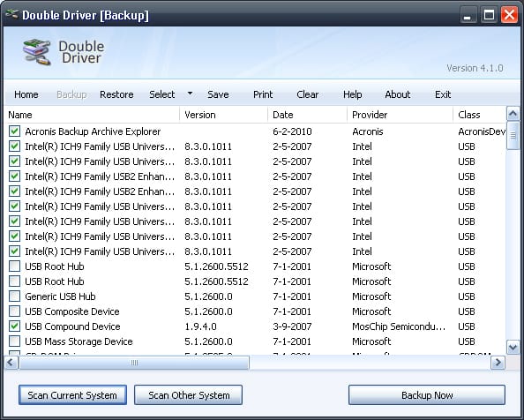Click the vertical scrollbar up arrow

coord(513,114)
